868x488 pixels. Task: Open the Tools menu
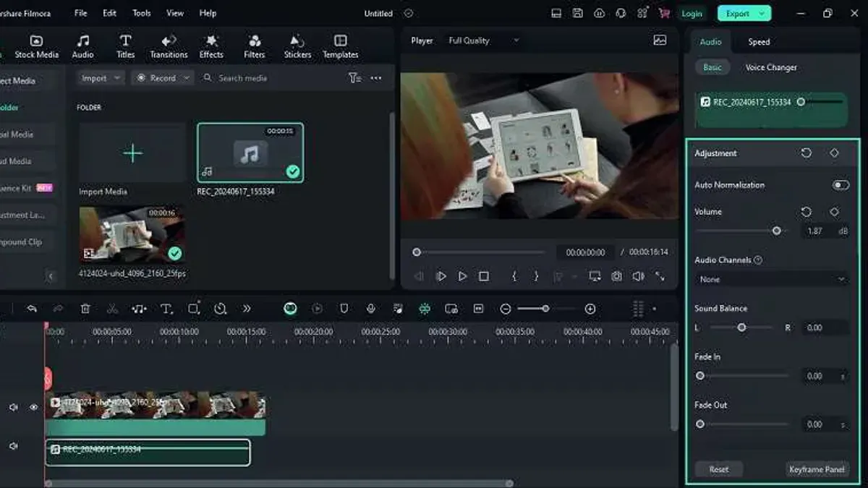pyautogui.click(x=142, y=13)
